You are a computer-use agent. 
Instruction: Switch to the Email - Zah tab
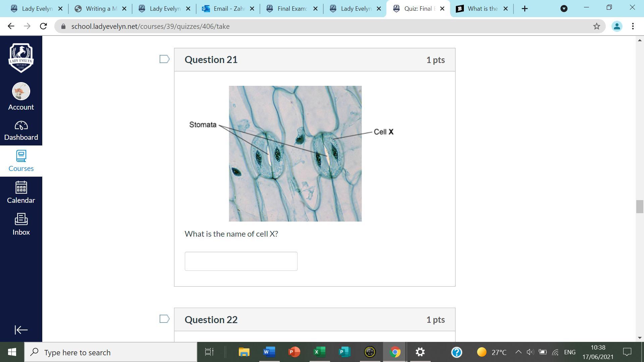point(228,9)
